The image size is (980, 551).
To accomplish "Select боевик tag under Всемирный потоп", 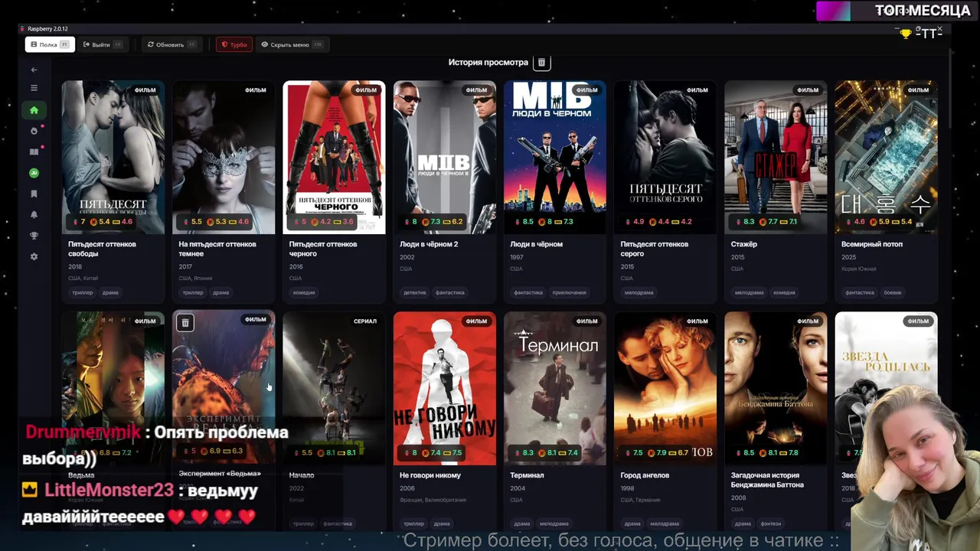I will (893, 292).
